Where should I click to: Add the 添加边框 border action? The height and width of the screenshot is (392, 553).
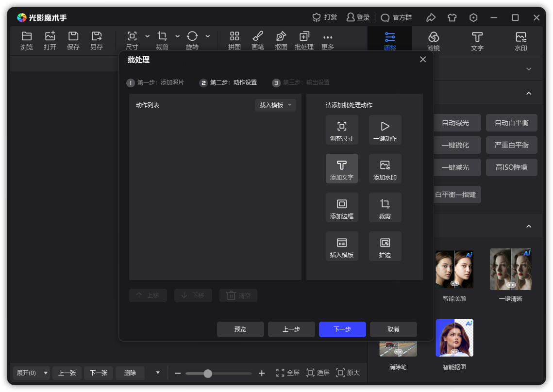point(342,207)
